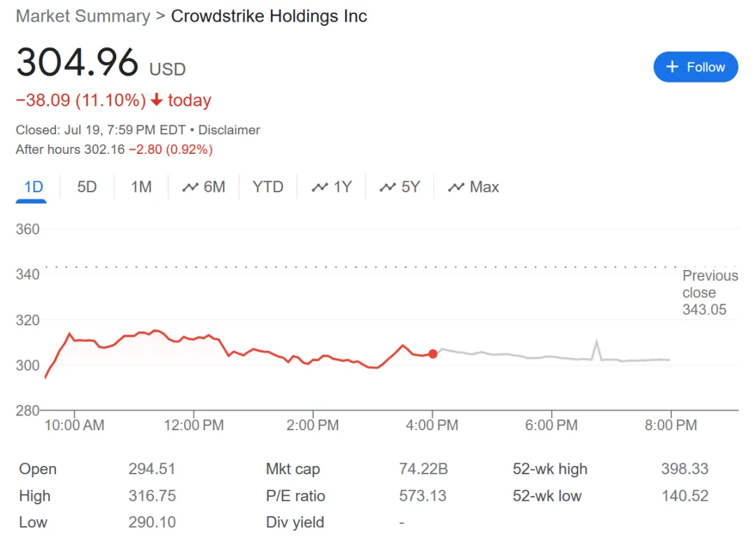Click the Previous close 343.05 label
The height and width of the screenshot is (547, 756).
pyautogui.click(x=709, y=292)
